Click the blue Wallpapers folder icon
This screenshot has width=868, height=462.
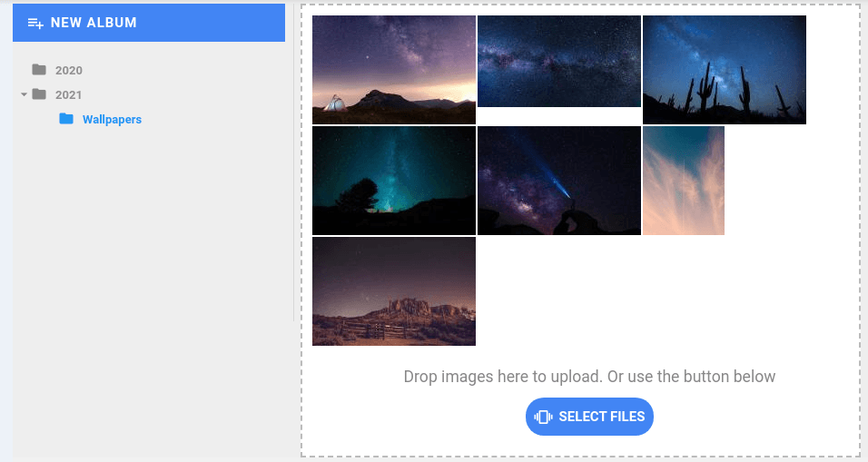(66, 119)
